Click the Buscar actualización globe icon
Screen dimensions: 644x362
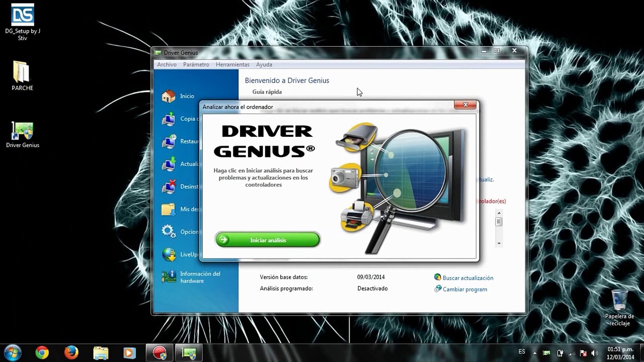coord(438,278)
